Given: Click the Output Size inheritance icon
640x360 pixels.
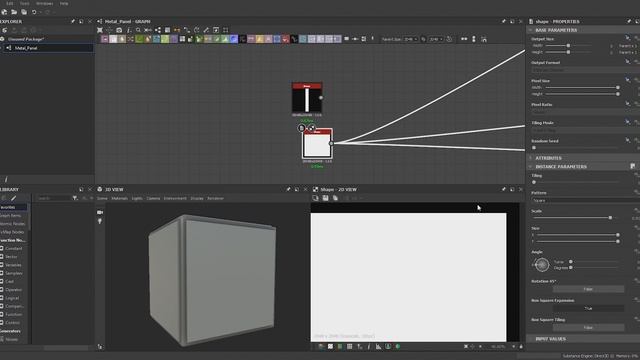Looking at the screenshot, I should pos(627,38).
